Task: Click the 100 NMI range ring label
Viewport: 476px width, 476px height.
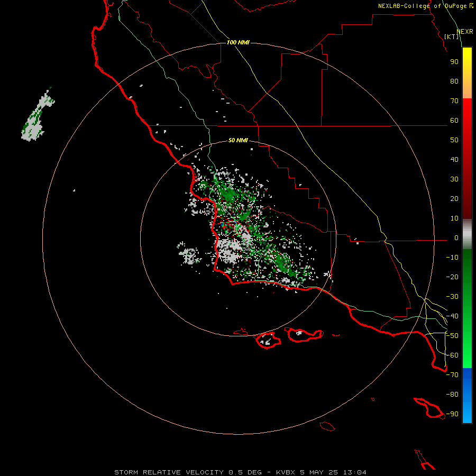Action: 238,42
